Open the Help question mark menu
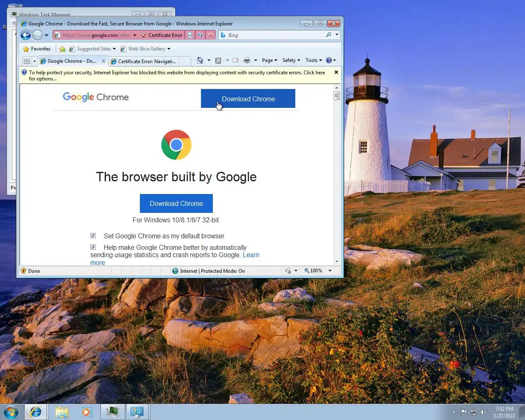The width and height of the screenshot is (525, 420). pos(331,60)
